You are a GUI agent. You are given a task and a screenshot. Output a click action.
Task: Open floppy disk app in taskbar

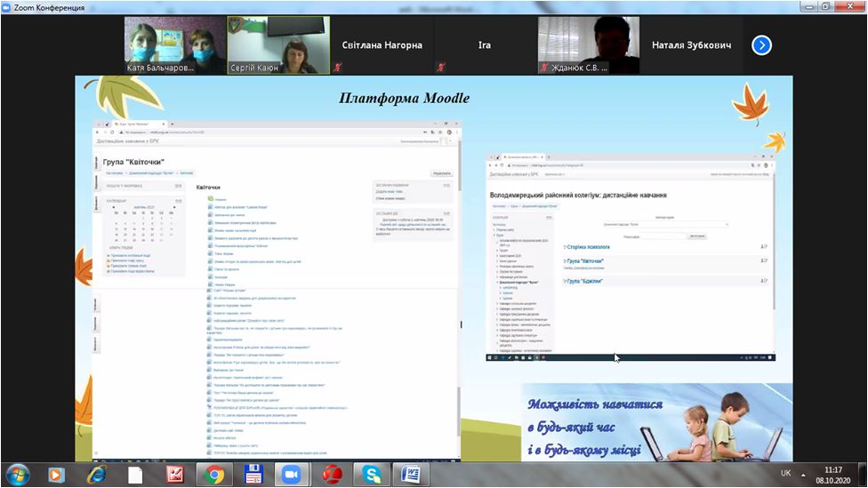253,475
